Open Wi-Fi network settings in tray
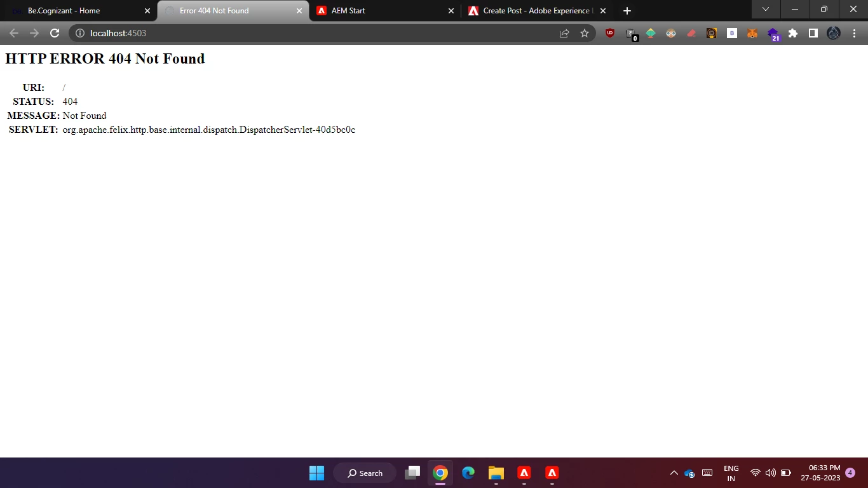The image size is (868, 488). (x=756, y=473)
